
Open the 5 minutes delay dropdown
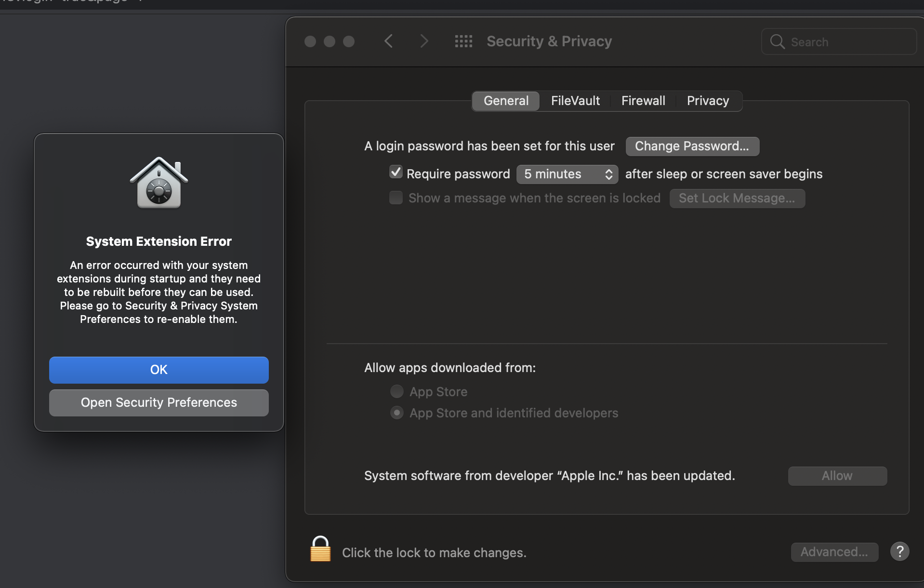pyautogui.click(x=567, y=174)
